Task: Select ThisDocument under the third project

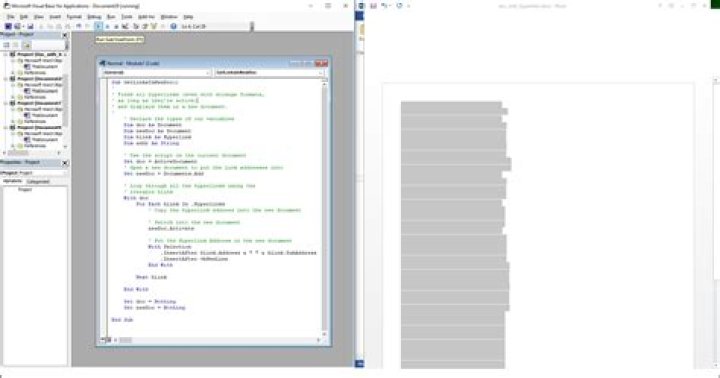Action: point(45,115)
